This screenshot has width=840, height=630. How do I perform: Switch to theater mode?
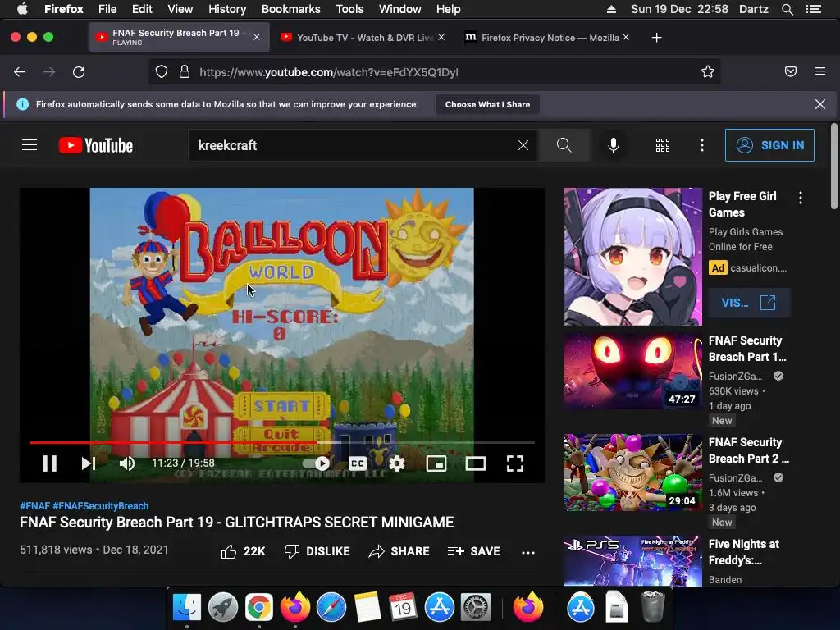pos(476,463)
